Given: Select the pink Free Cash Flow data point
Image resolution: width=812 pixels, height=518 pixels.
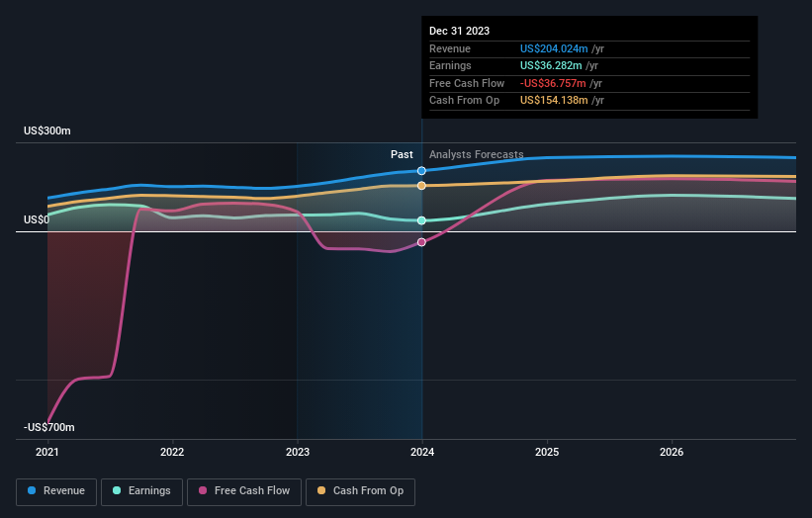Looking at the screenshot, I should (421, 242).
